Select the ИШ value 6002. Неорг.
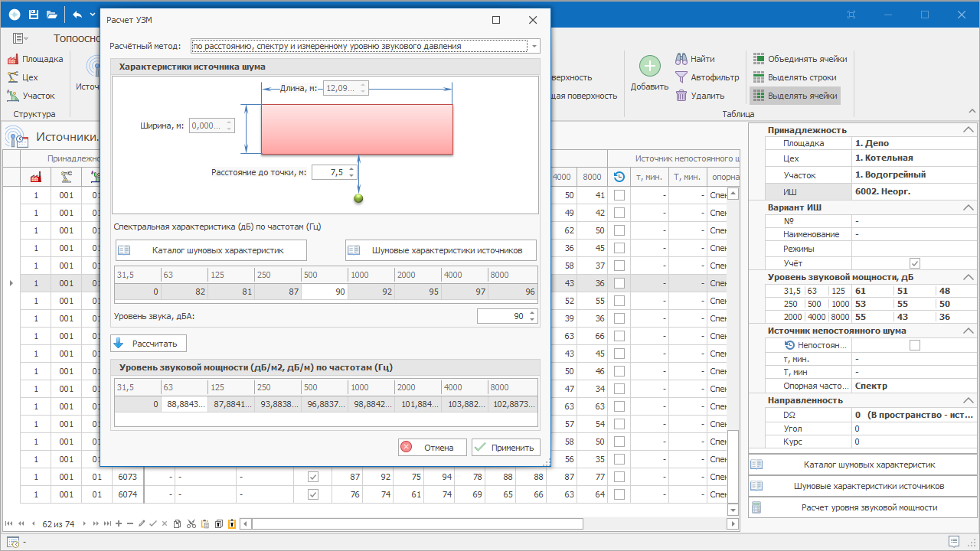980x551 pixels. tap(914, 191)
